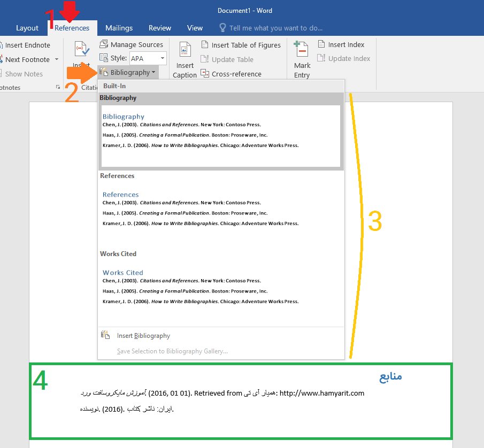
Task: Click the Mark Entry icon
Action: [x=301, y=49]
